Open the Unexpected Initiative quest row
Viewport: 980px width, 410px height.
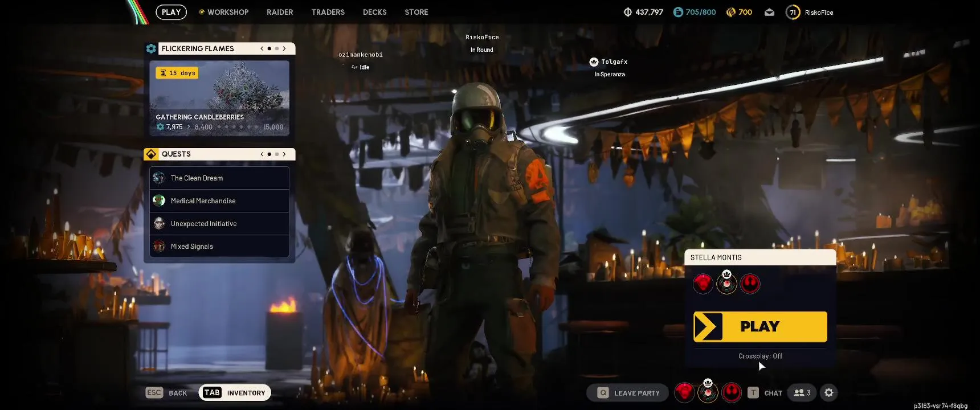coord(219,223)
